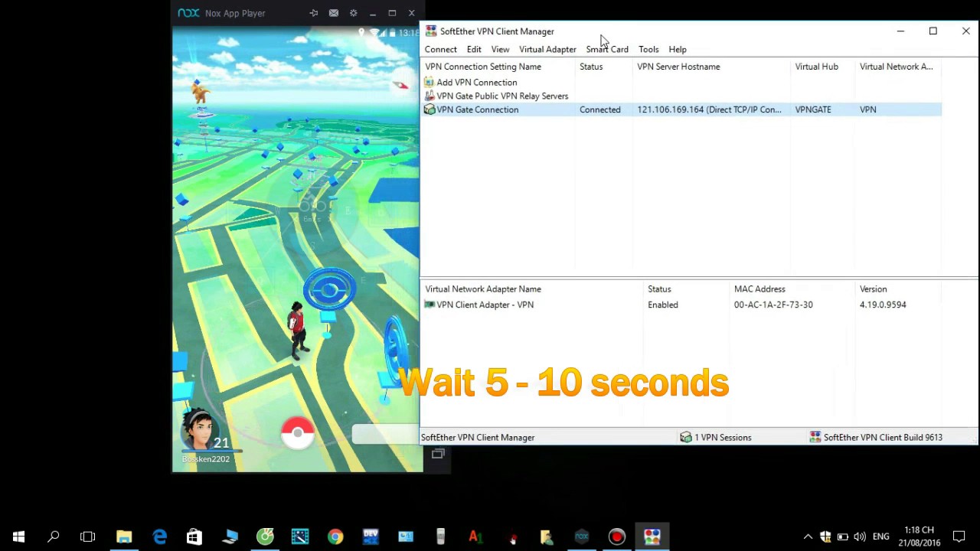980x551 pixels.
Task: Open the Tools menu
Action: (648, 49)
